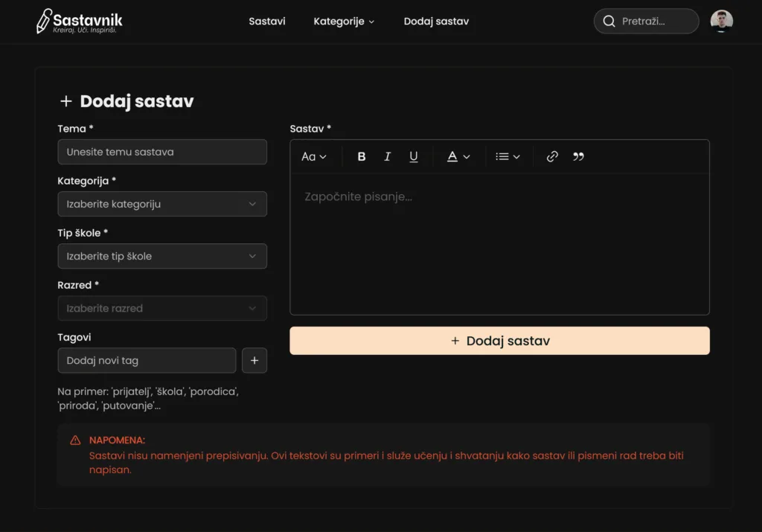Open the text color picker dropdown

pos(458,157)
